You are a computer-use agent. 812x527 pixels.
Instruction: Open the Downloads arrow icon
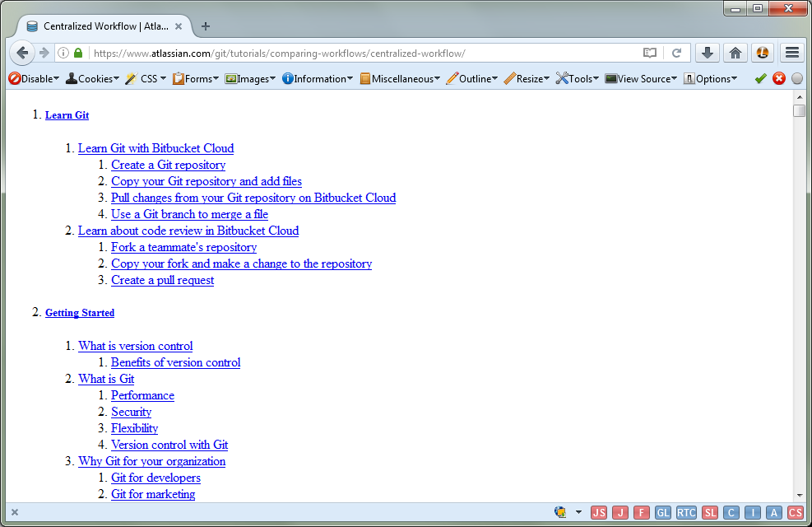tap(708, 53)
